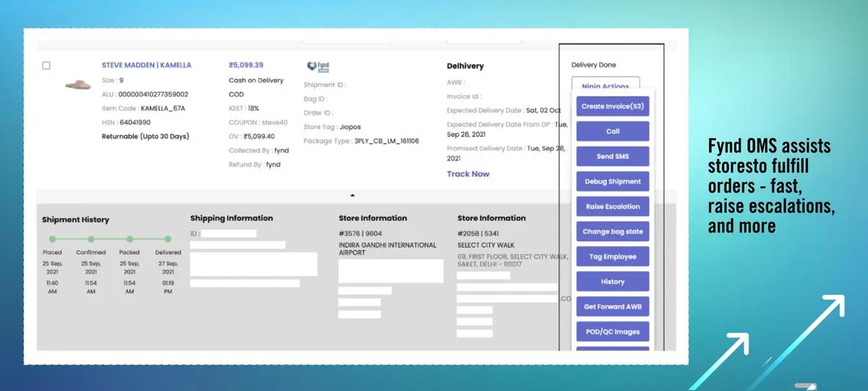The width and height of the screenshot is (868, 391).
Task: Click the Delivered step marker
Action: [168, 239]
